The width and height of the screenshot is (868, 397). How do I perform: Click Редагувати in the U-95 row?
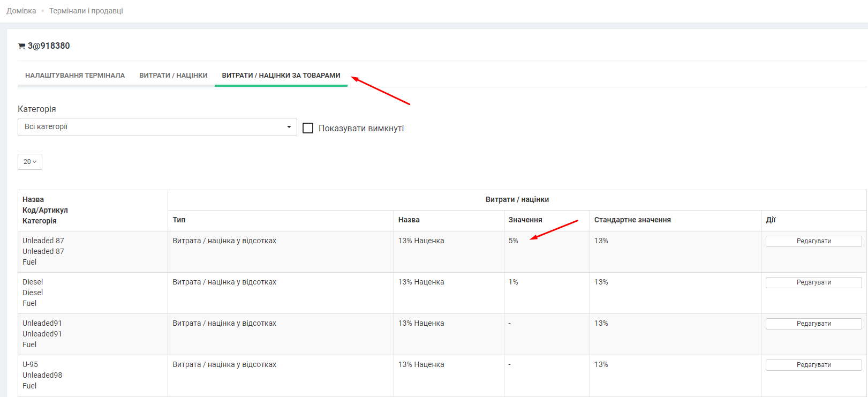click(x=813, y=365)
